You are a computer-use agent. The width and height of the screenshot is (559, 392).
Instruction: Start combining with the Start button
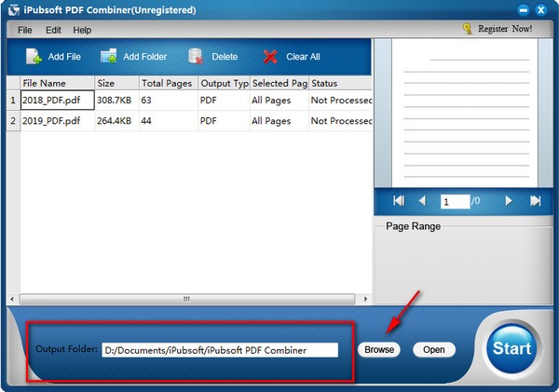click(x=511, y=348)
